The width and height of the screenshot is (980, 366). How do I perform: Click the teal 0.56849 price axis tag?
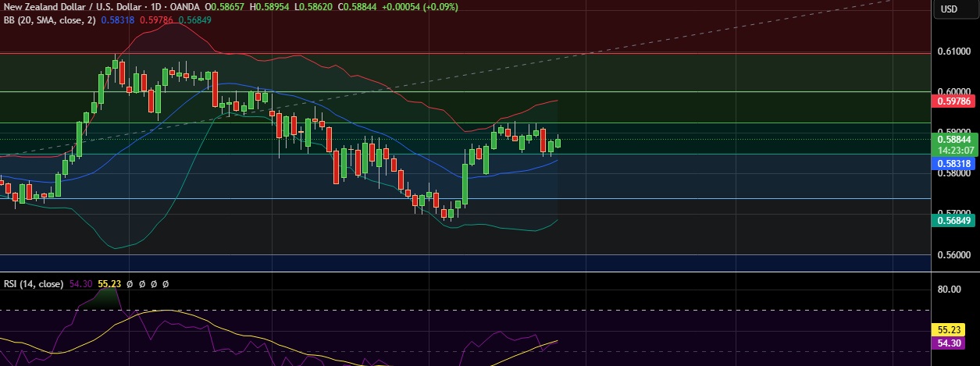coord(953,221)
